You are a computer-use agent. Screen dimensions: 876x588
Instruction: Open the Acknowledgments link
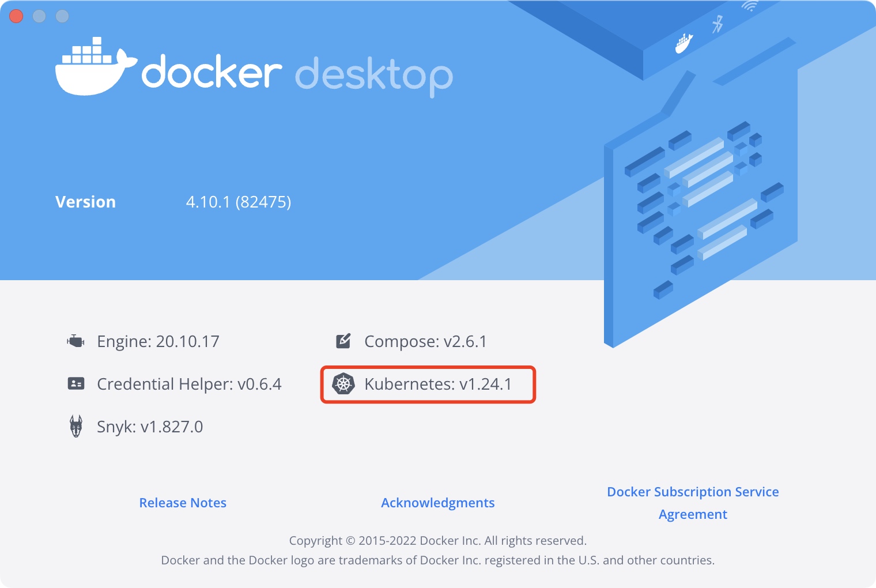point(437,503)
